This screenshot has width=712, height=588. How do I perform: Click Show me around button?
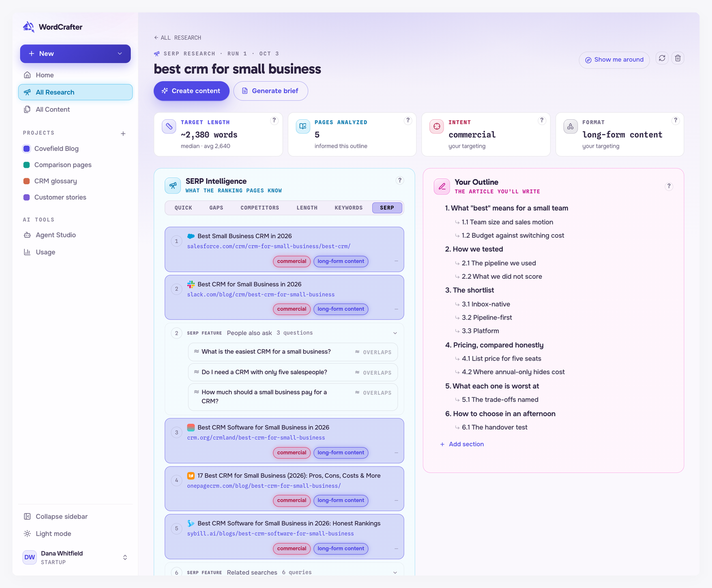pyautogui.click(x=614, y=60)
